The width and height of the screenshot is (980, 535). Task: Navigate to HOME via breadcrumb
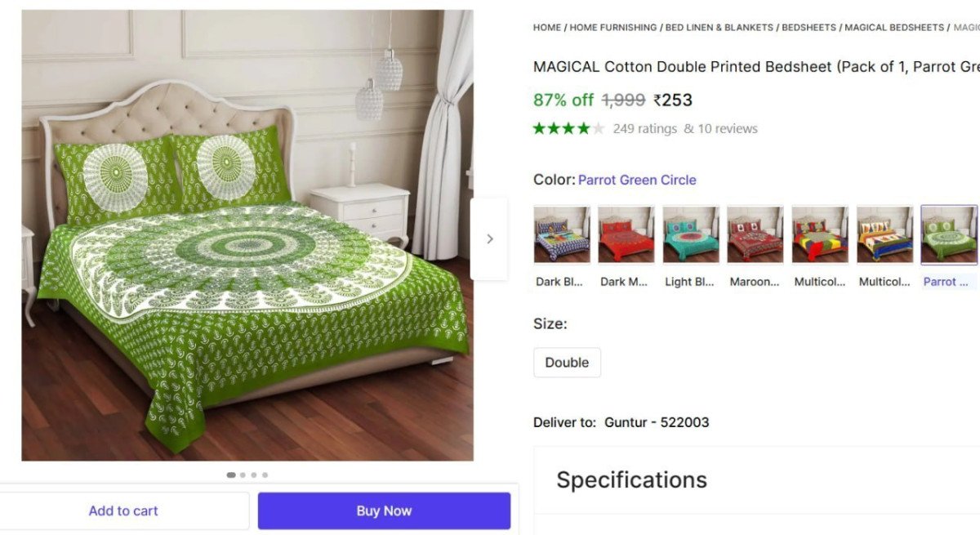click(546, 27)
